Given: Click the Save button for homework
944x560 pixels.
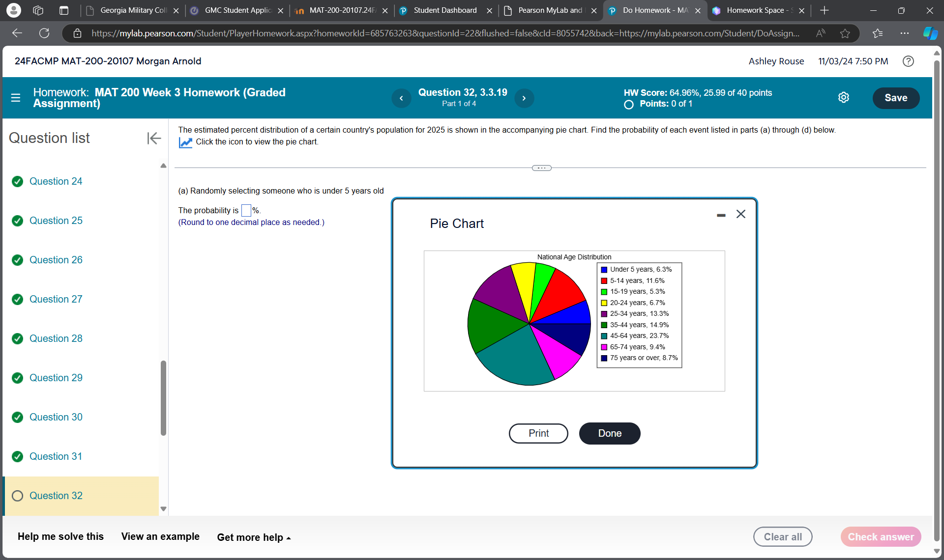Looking at the screenshot, I should [x=895, y=98].
